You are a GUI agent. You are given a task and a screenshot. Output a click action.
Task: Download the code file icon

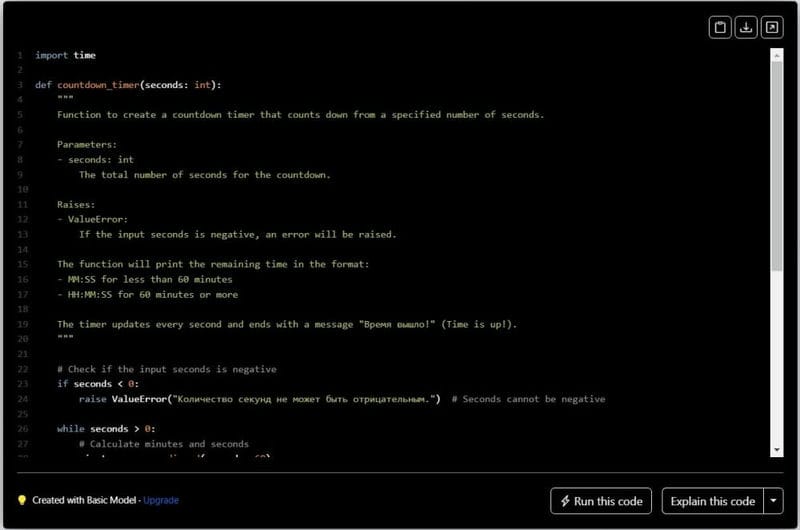pyautogui.click(x=746, y=27)
